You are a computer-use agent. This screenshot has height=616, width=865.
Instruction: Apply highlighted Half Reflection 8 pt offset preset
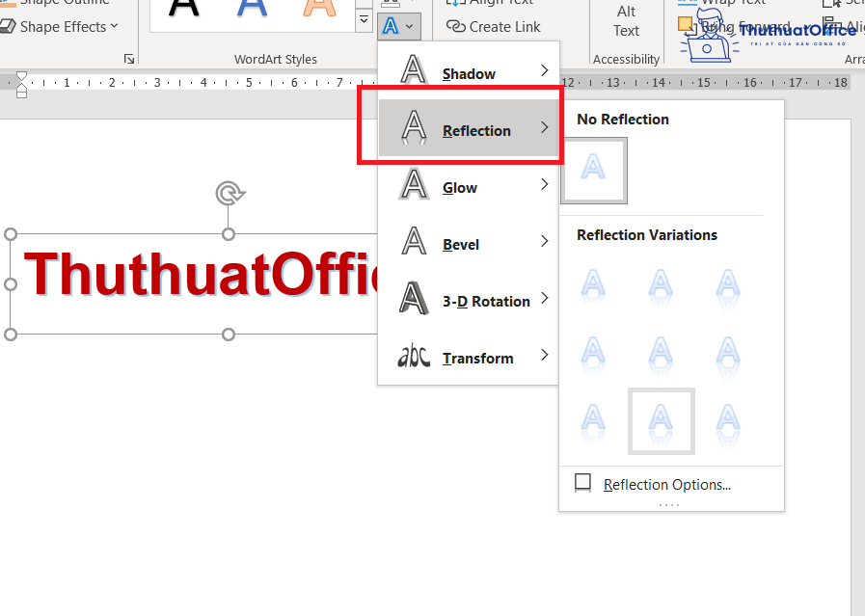[x=661, y=422]
